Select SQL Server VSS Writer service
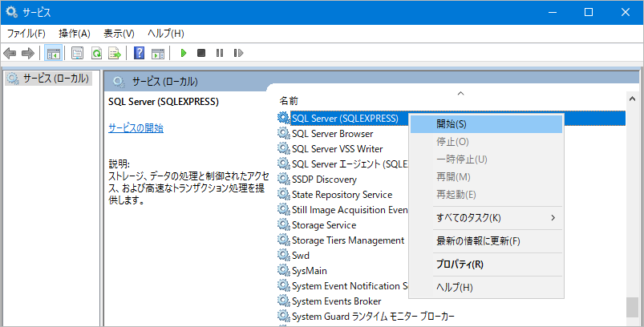This screenshot has height=327, width=644. tap(337, 148)
